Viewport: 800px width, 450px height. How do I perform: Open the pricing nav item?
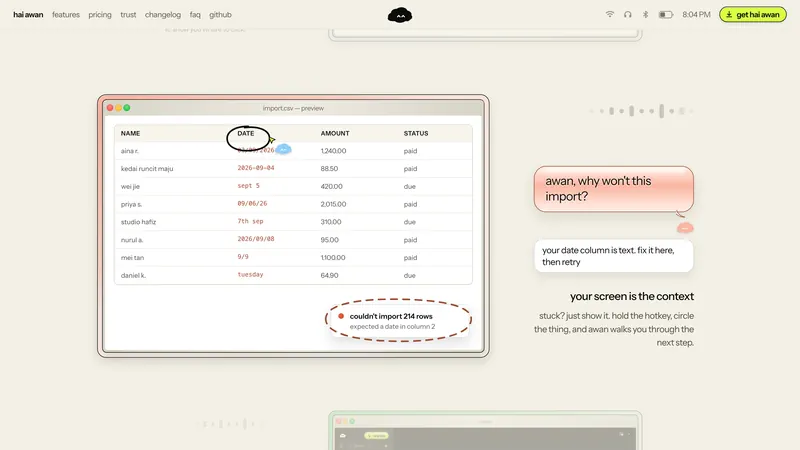(x=99, y=15)
